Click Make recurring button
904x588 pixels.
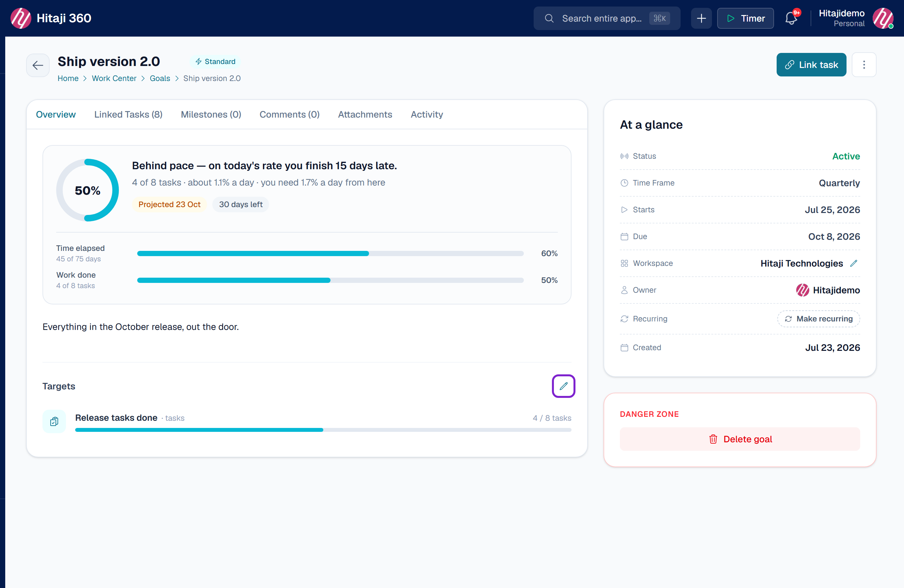818,319
